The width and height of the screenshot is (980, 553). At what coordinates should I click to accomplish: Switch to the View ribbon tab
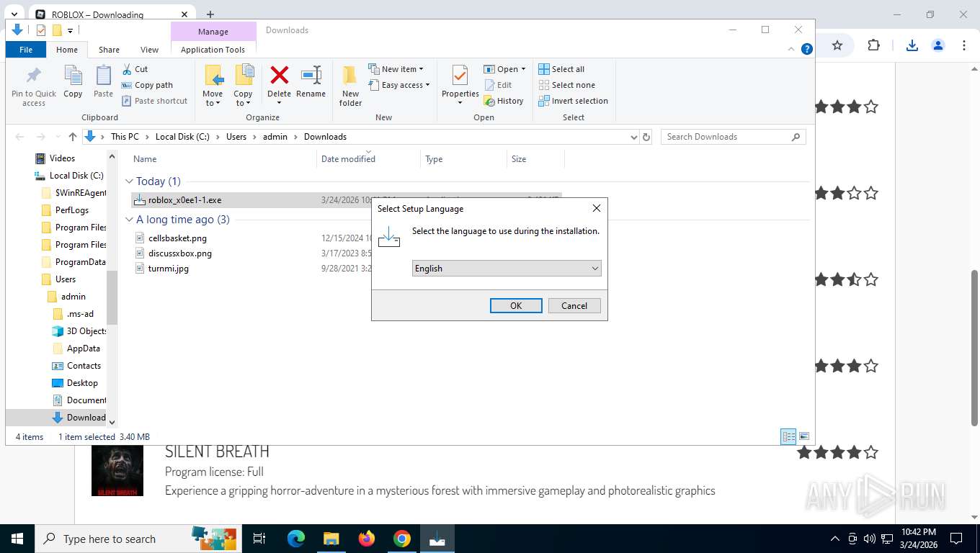click(150, 50)
